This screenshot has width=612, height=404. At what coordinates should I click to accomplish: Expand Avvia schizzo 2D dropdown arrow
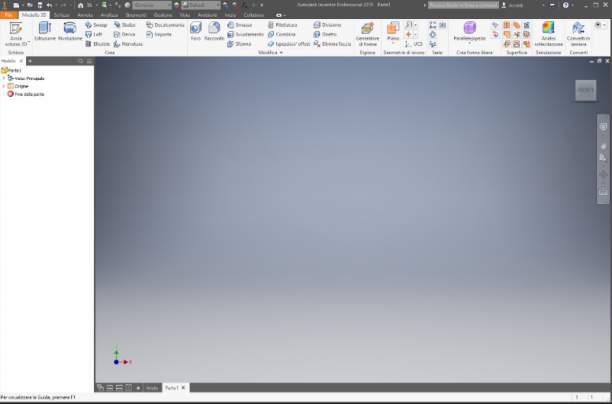click(x=29, y=41)
